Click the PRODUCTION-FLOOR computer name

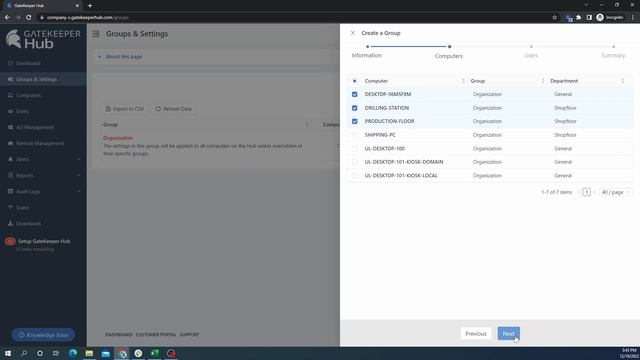pyautogui.click(x=389, y=121)
